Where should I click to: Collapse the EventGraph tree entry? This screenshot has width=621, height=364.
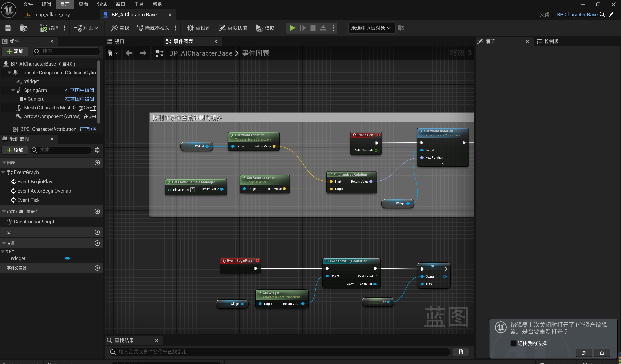(x=3, y=172)
